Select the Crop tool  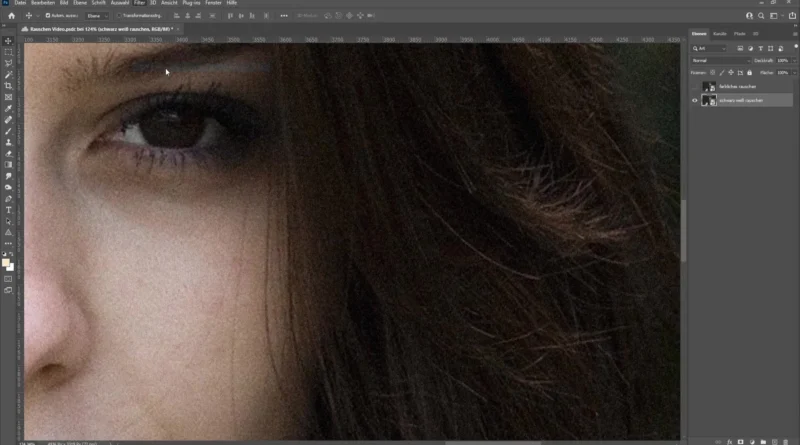[x=8, y=86]
